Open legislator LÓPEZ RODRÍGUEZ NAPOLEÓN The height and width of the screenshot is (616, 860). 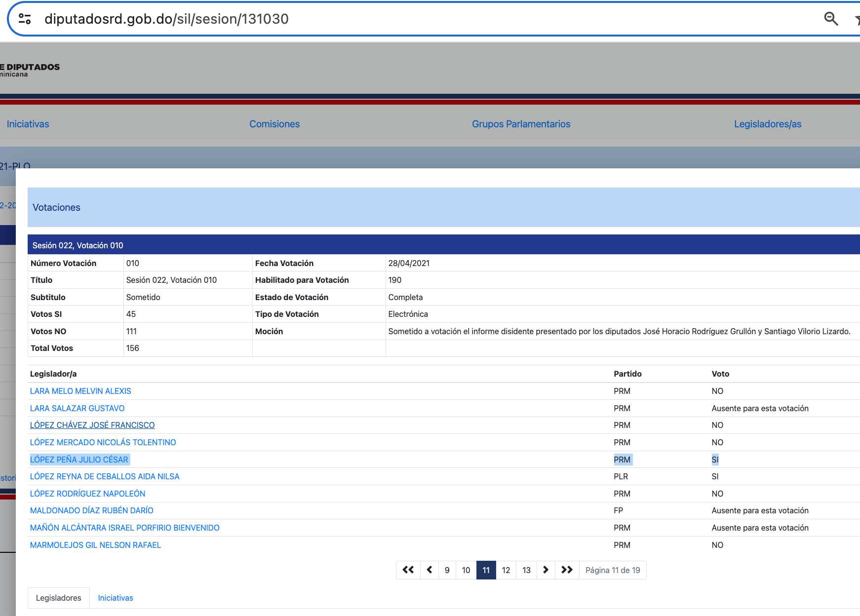[x=88, y=494]
